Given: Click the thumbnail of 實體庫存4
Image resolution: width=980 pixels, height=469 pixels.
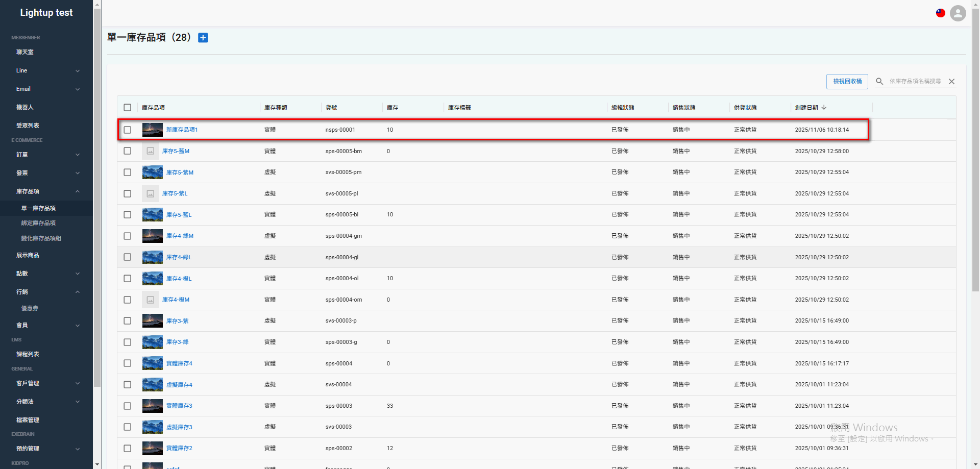Looking at the screenshot, I should pos(153,363).
